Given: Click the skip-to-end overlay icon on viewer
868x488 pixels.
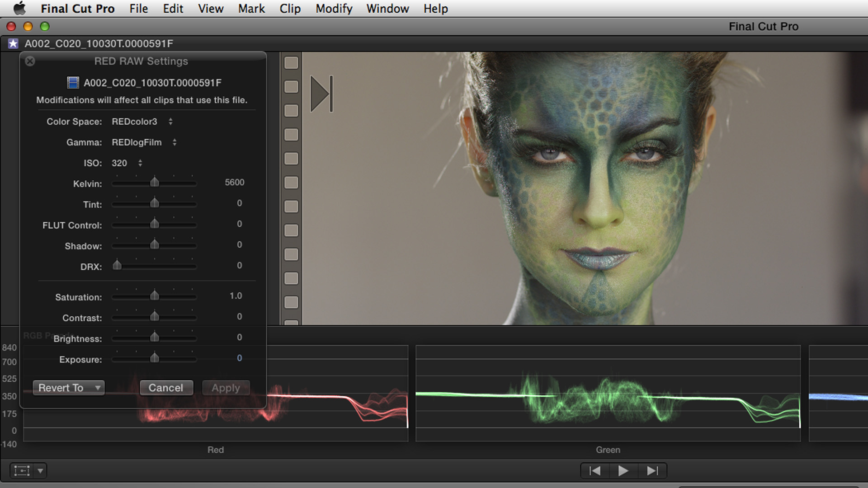Looking at the screenshot, I should pyautogui.click(x=321, y=94).
